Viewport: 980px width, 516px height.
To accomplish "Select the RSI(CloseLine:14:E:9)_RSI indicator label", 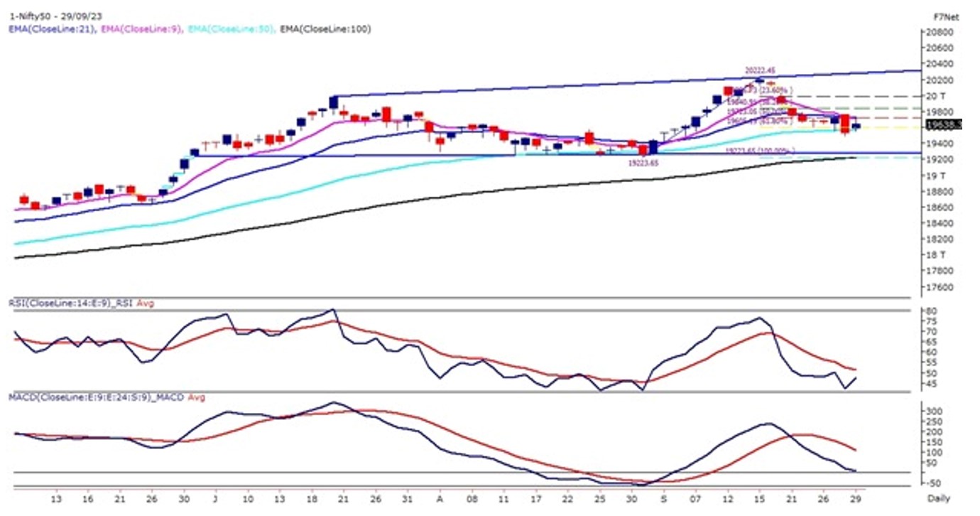I will (x=70, y=303).
